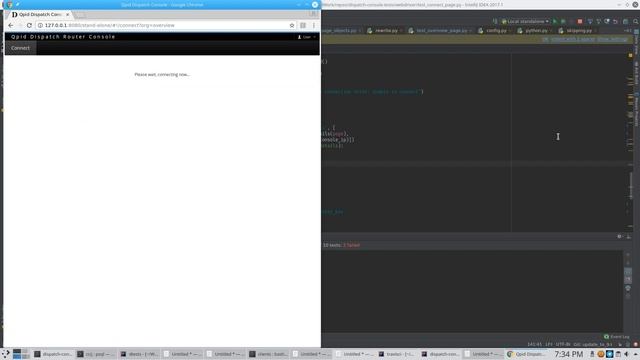640x360 pixels.
Task: Open Chrome's three-dot menu
Action: pos(313,25)
